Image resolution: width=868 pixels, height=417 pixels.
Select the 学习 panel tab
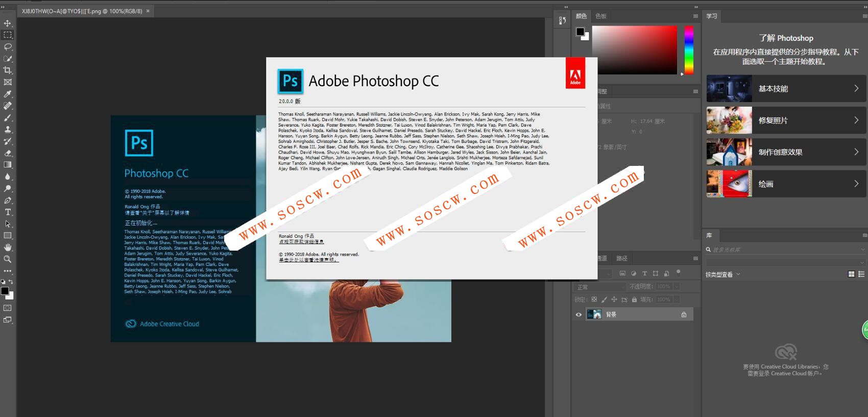coord(712,16)
